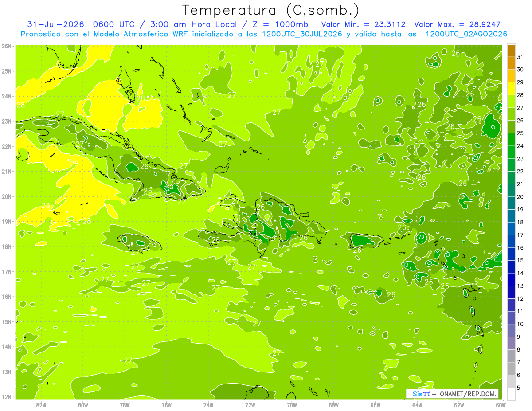Image resolution: width=532 pixels, height=411 pixels.
Task: Click the 1200UTC_30JUL2026 initialization time
Action: (302, 34)
